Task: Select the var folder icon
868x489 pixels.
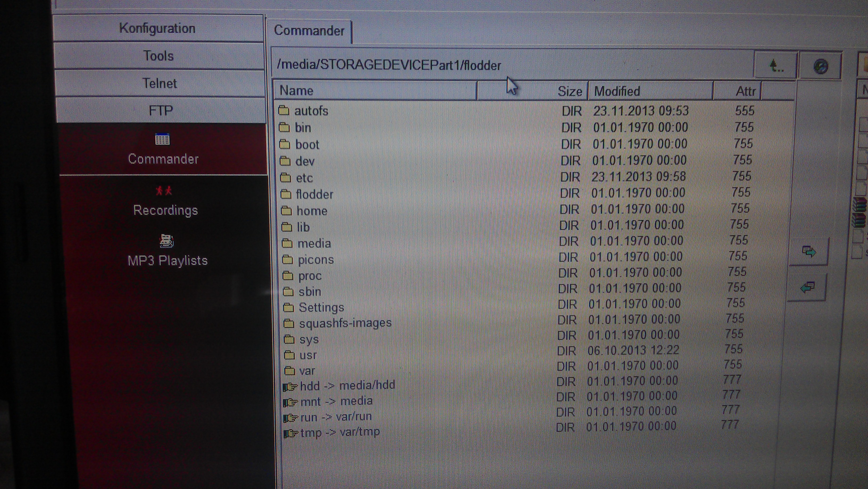Action: (290, 370)
